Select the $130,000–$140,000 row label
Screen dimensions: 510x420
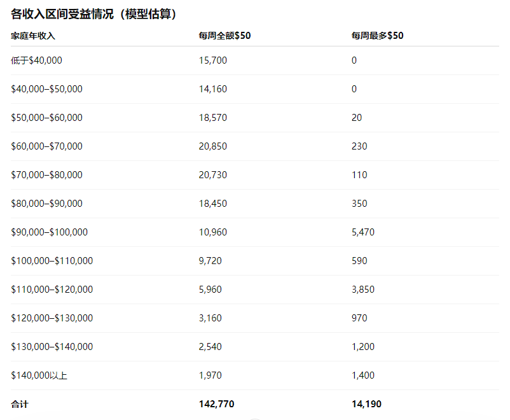click(x=52, y=347)
